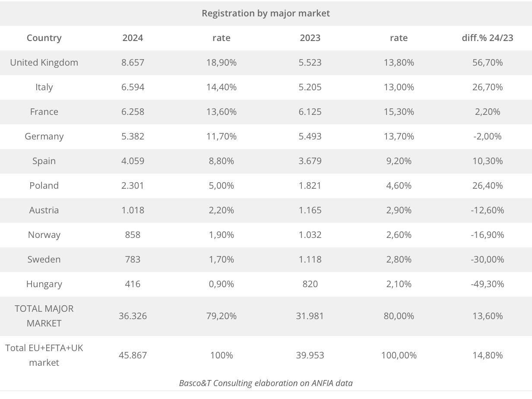The image size is (532, 399).
Task: Select Austria's 2024 rate 2,20%
Action: (222, 210)
